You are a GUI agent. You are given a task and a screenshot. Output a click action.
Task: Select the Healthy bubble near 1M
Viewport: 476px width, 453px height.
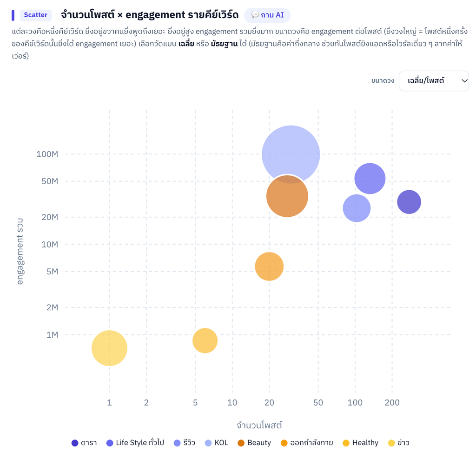(x=205, y=340)
